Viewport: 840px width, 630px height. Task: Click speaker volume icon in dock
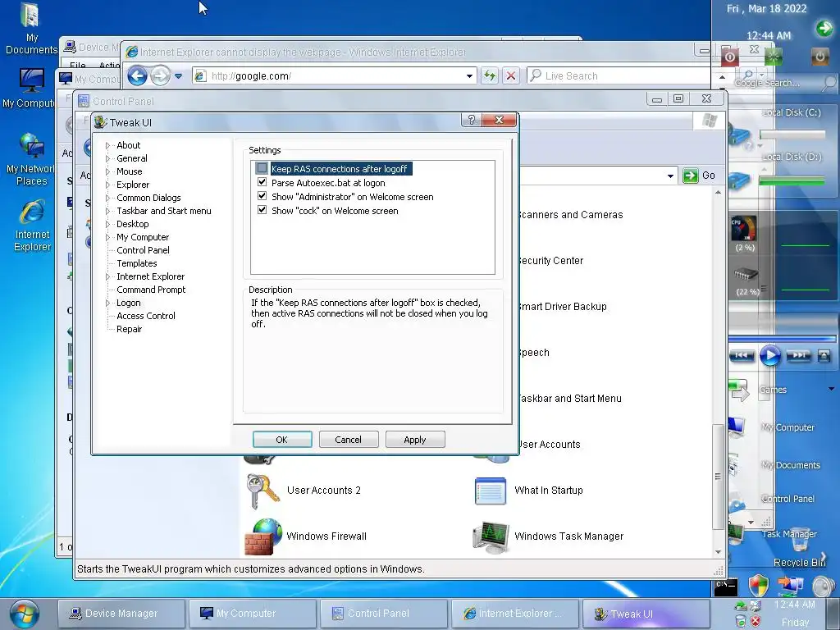pos(822,587)
